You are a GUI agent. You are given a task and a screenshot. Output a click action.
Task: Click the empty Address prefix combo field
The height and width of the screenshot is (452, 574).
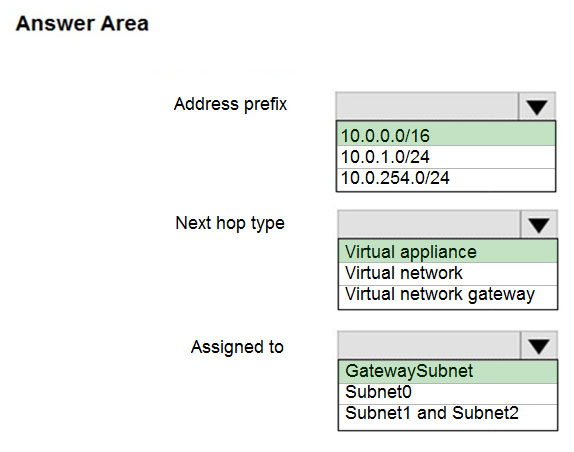[x=427, y=107]
